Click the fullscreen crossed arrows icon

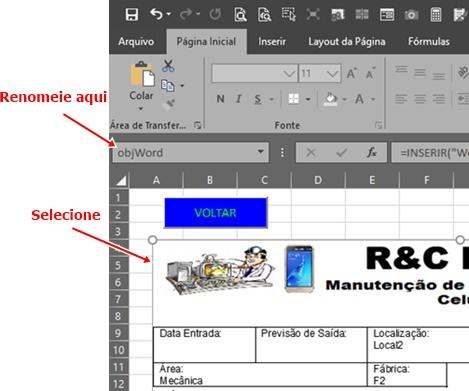point(313,15)
